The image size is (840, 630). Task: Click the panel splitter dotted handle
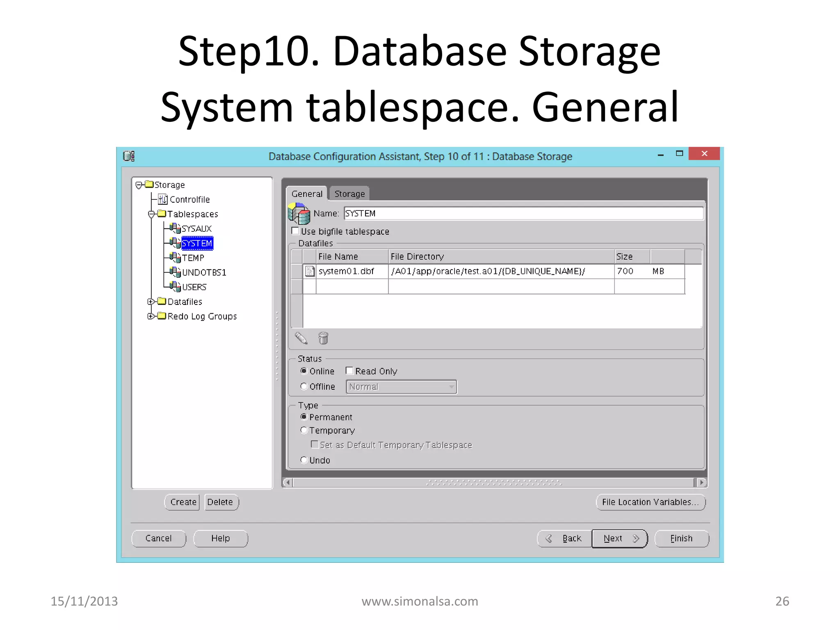pyautogui.click(x=277, y=346)
